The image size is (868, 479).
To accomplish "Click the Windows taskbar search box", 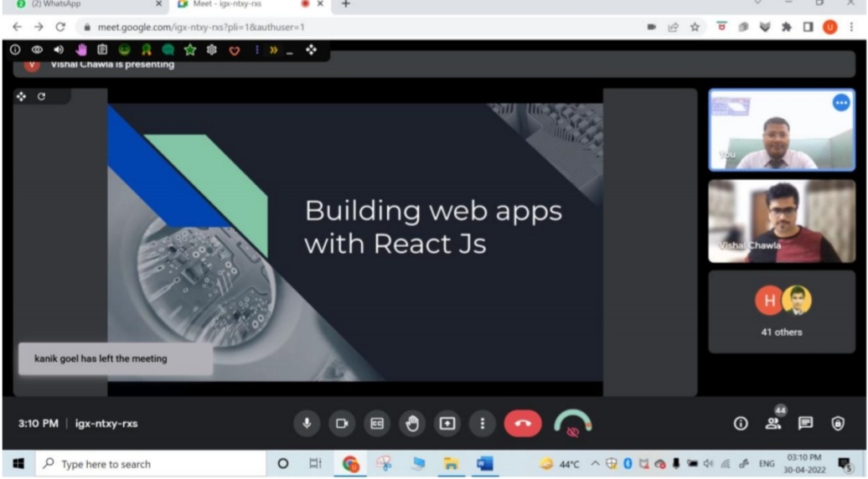I will click(x=151, y=464).
